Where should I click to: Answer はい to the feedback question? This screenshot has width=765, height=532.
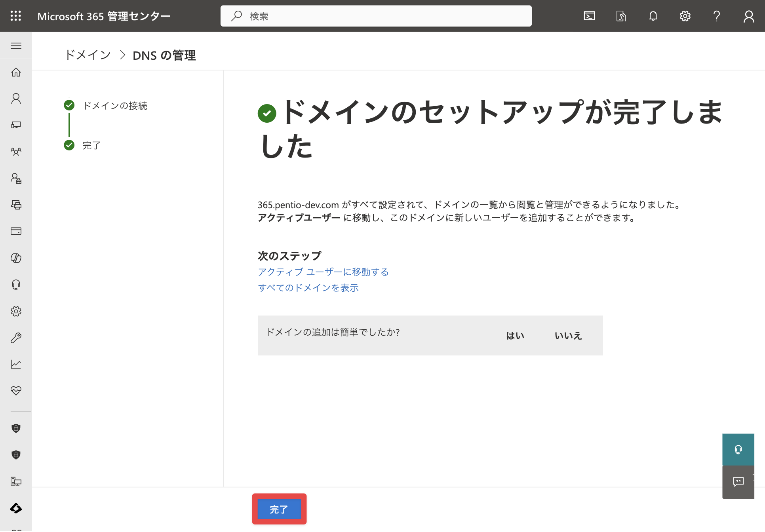click(x=515, y=336)
